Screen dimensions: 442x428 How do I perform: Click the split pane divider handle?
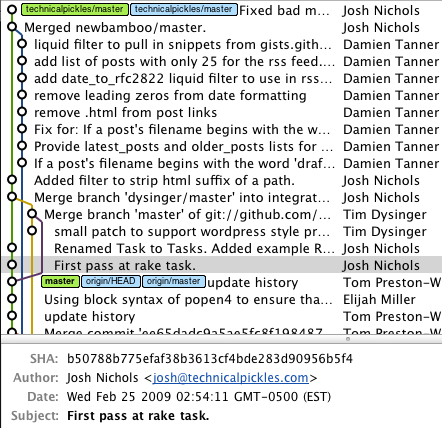tap(348, 339)
